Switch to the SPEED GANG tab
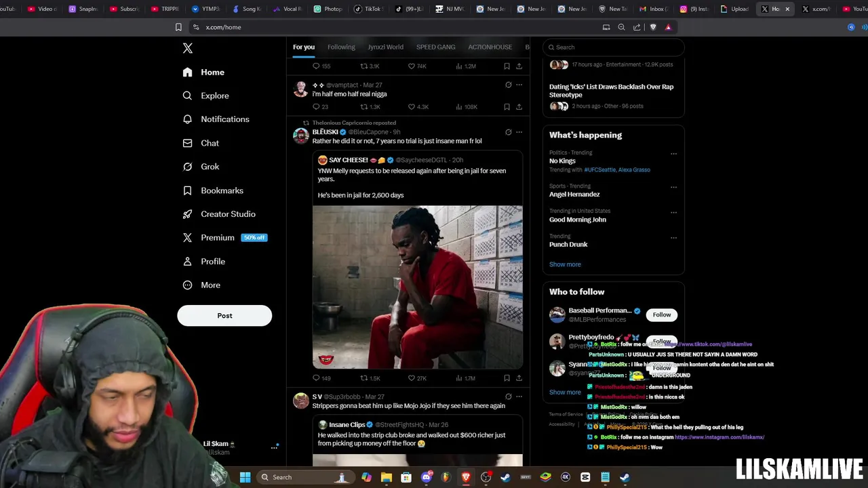This screenshot has height=488, width=868. click(x=435, y=47)
